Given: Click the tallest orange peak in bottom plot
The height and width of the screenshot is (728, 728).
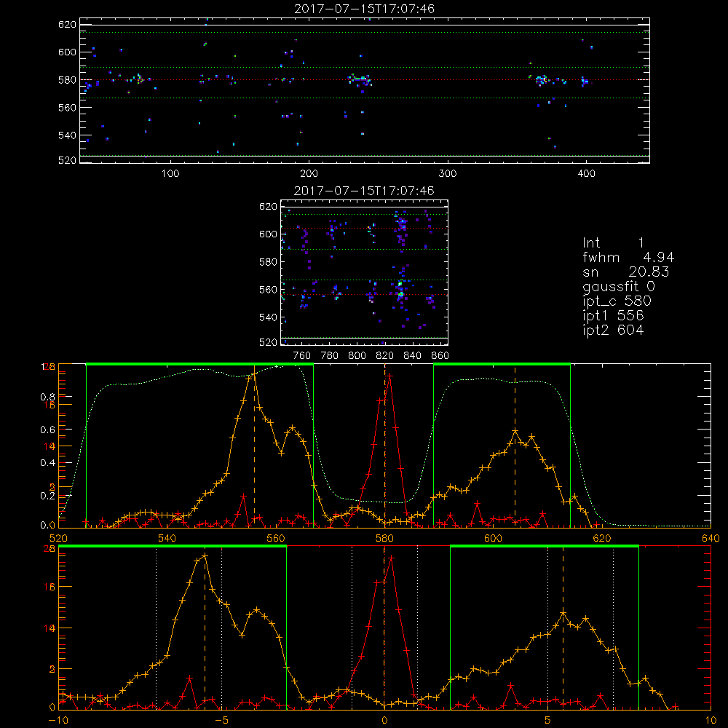Looking at the screenshot, I should (205, 555).
